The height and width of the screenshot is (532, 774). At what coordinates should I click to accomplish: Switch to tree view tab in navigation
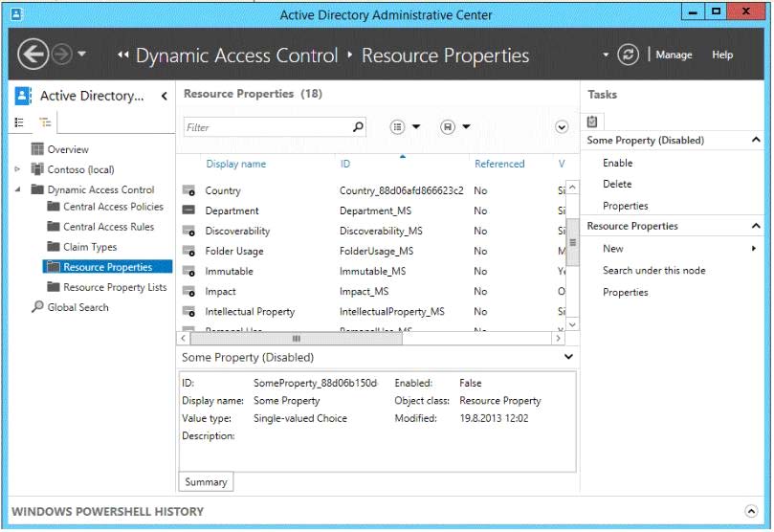[x=45, y=122]
